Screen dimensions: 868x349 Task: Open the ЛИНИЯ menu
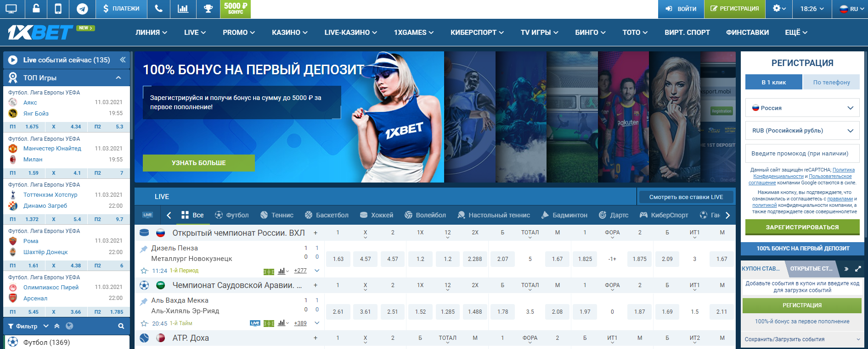151,33
